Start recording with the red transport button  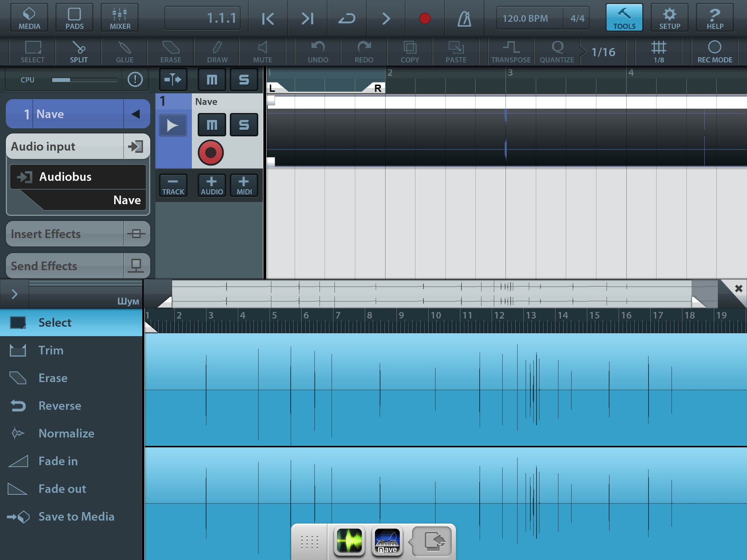coord(425,18)
